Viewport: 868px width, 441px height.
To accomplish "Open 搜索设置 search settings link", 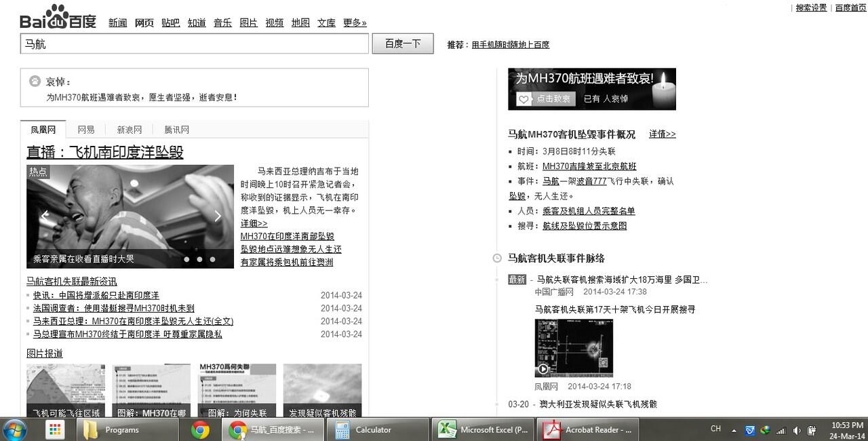I will pos(811,8).
